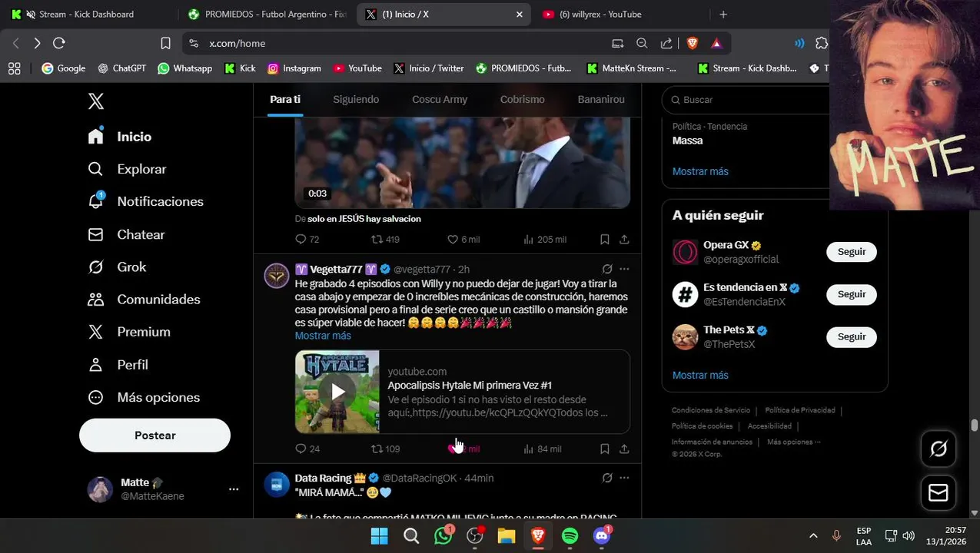This screenshot has width=980, height=553.
Task: Switch to PROMIEDOS browser tab
Action: tap(267, 14)
